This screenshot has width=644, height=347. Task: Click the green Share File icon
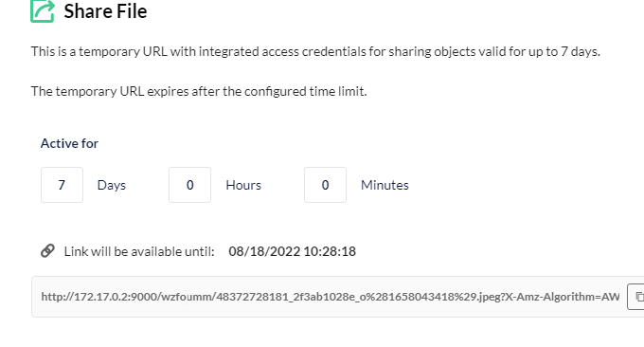tap(43, 11)
